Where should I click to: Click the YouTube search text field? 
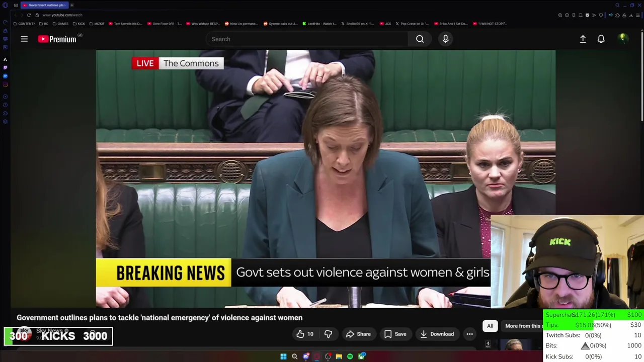pos(307,39)
